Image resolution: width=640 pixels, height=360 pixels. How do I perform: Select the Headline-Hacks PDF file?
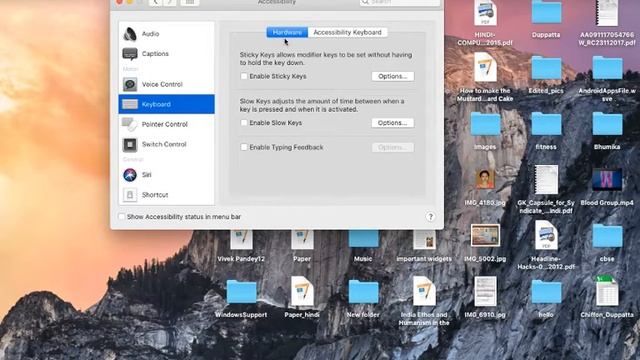[546, 235]
